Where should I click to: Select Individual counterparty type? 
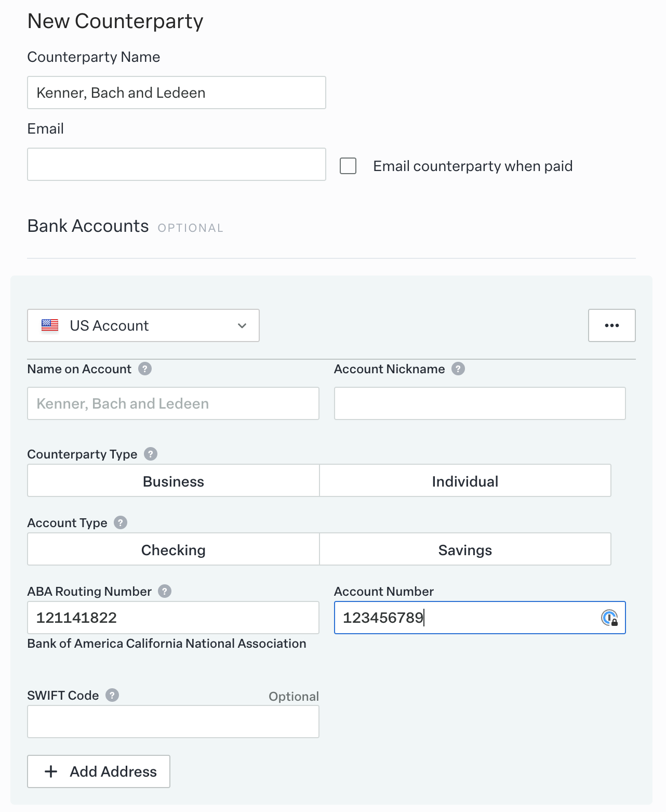pos(465,481)
